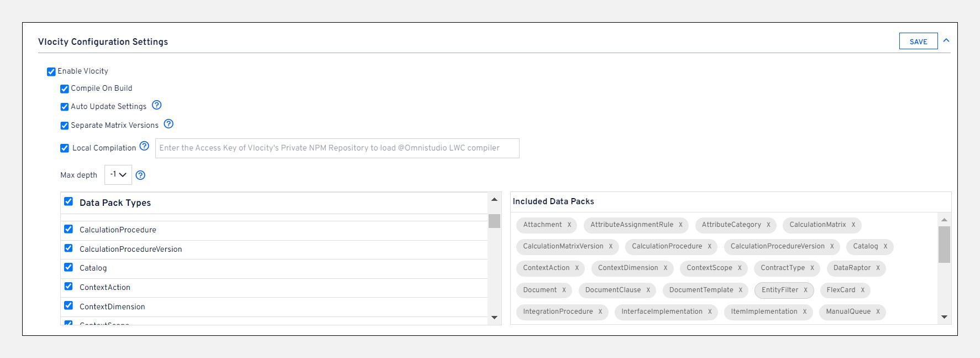Remove the Catalog chip from Included Data Packs

pos(885,246)
